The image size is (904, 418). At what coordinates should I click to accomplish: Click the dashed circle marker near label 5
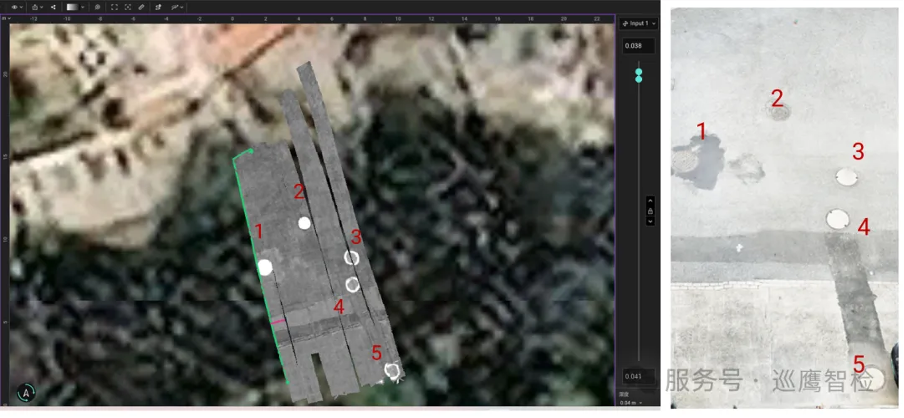point(393,372)
